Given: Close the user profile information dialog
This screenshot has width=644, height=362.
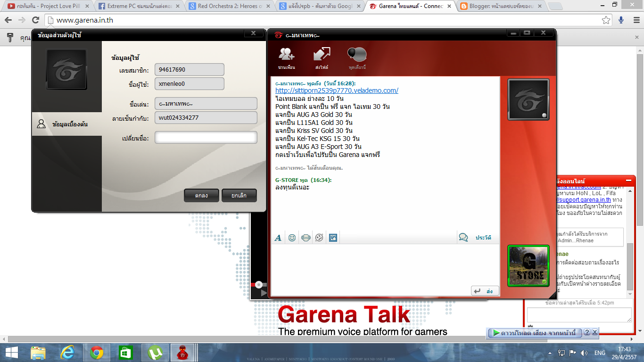Looking at the screenshot, I should coord(253,33).
